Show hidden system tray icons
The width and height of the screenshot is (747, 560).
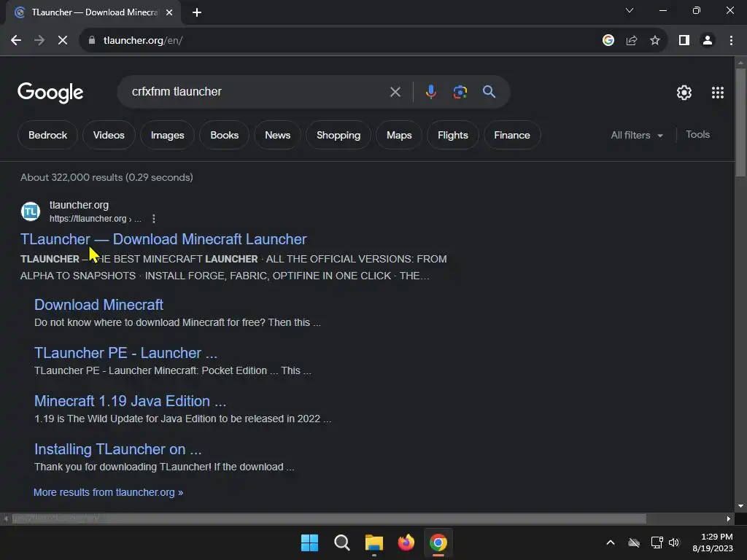tap(611, 542)
